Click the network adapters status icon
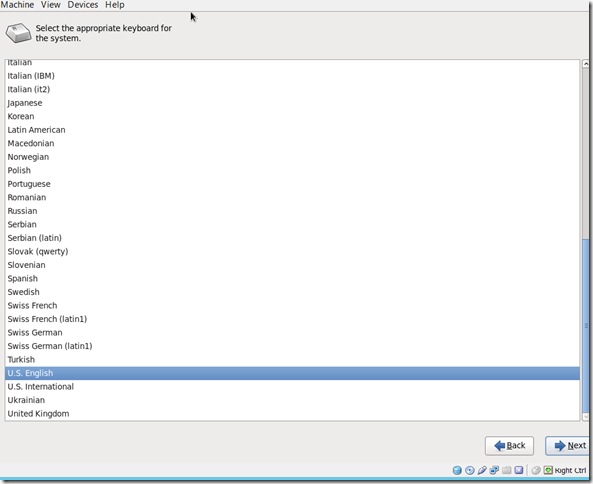This screenshot has width=593, height=484. tap(494, 470)
